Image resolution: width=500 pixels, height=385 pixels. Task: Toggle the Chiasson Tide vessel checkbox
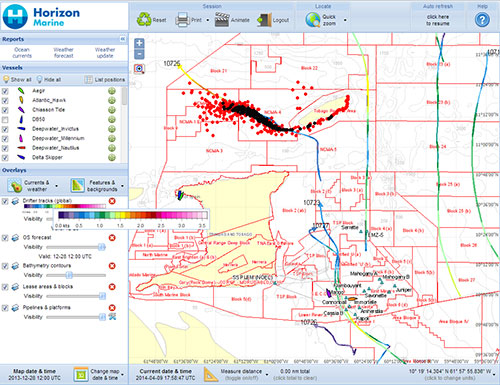[5, 110]
